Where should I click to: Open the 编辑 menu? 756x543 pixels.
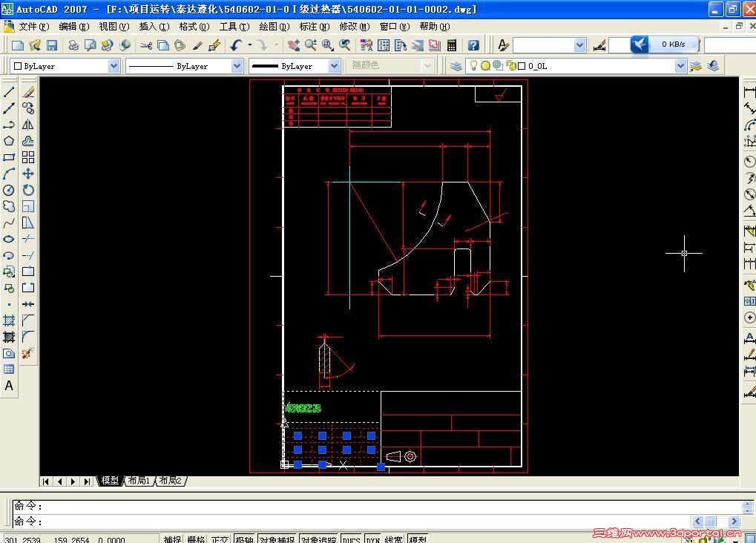click(73, 27)
